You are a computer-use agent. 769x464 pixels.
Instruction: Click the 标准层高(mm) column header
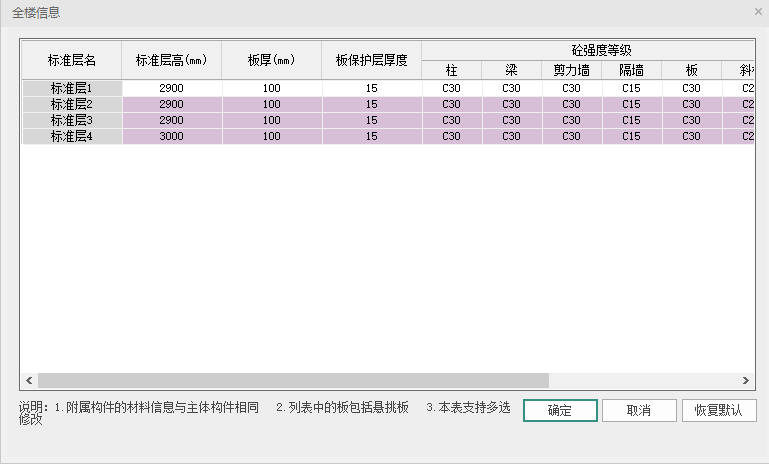coord(172,60)
